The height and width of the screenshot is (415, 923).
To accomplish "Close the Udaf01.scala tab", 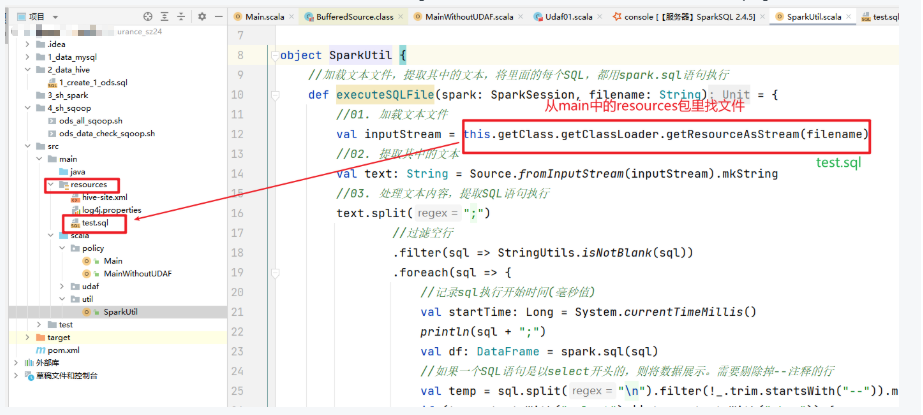I will pos(599,18).
